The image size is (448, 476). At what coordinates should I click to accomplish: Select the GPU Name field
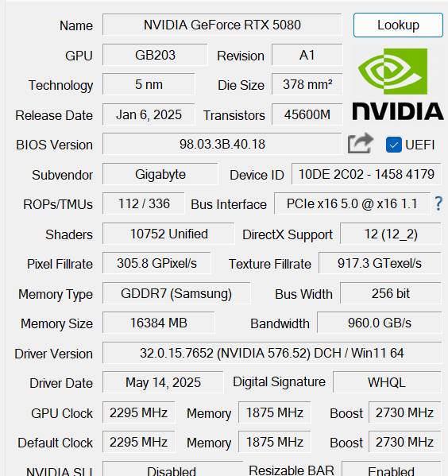coord(222,25)
